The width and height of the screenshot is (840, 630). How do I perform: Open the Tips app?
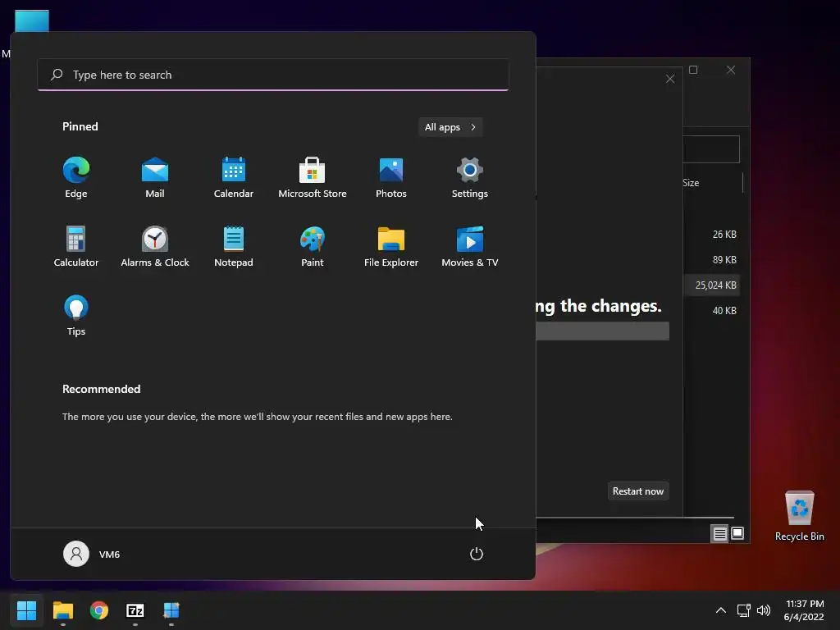pyautogui.click(x=76, y=316)
